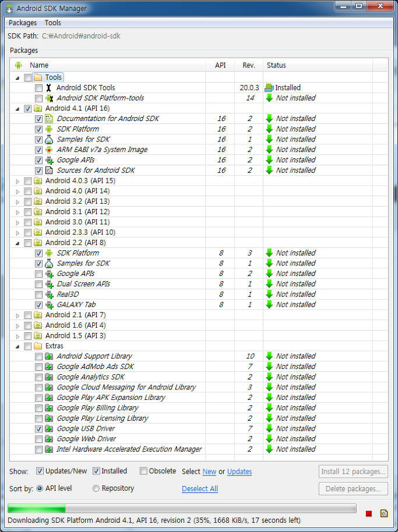Click the green download arrow for Google Web Driver

click(269, 439)
